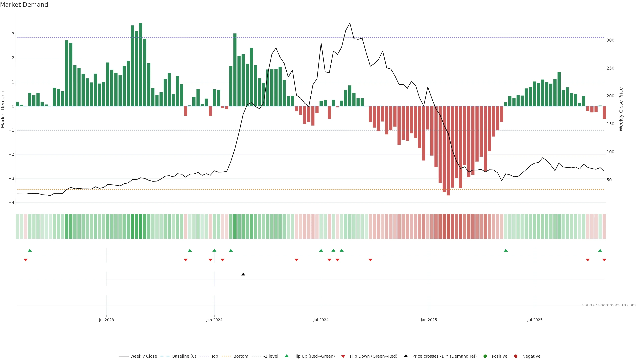The image size is (644, 362).
Task: Click the source sharemaestro.com text
Action: click(x=609, y=305)
